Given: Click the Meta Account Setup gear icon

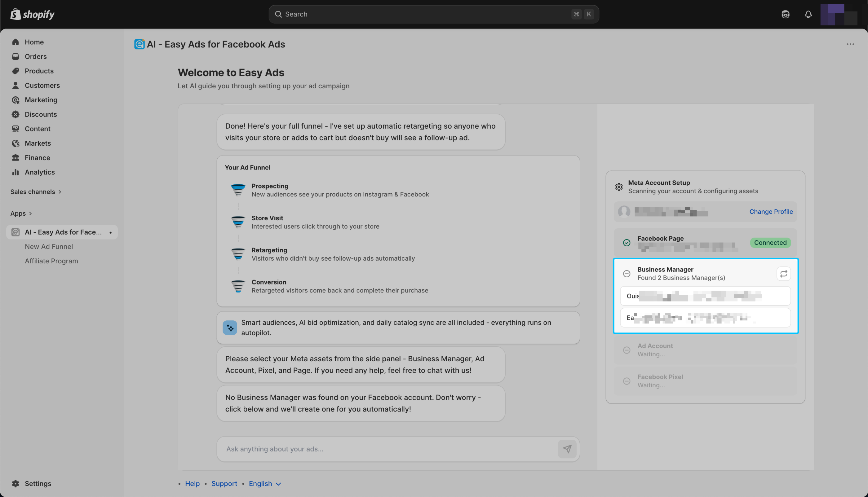Looking at the screenshot, I should pyautogui.click(x=619, y=187).
